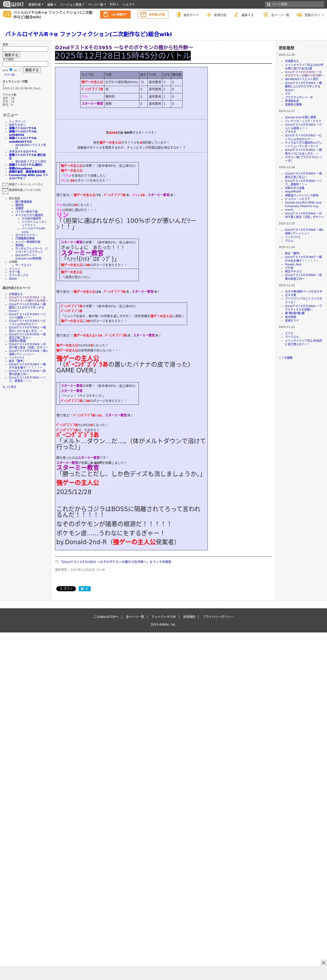Open 白兎屋なえ in 更新履歴
Image resolution: width=327 pixels, height=980 pixels.
(x=292, y=61)
